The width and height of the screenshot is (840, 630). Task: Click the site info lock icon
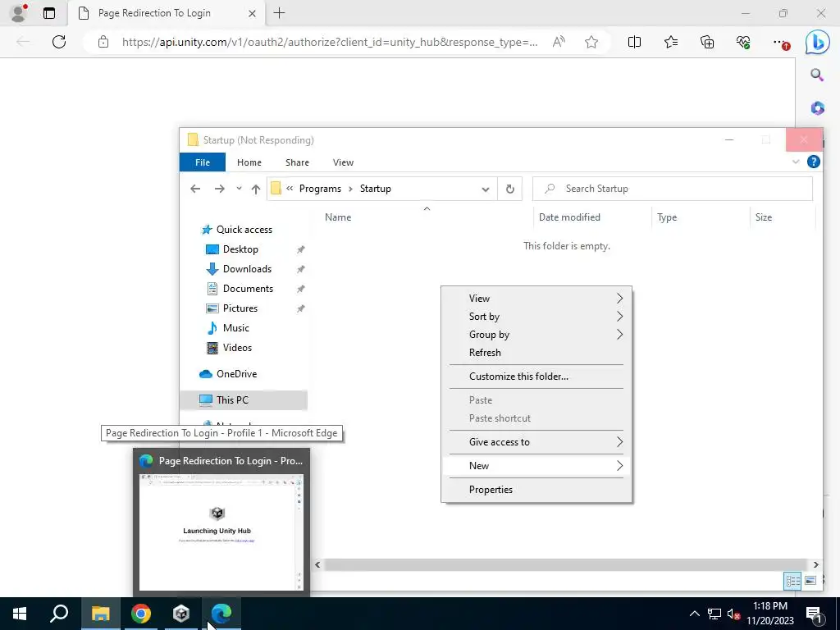(103, 42)
